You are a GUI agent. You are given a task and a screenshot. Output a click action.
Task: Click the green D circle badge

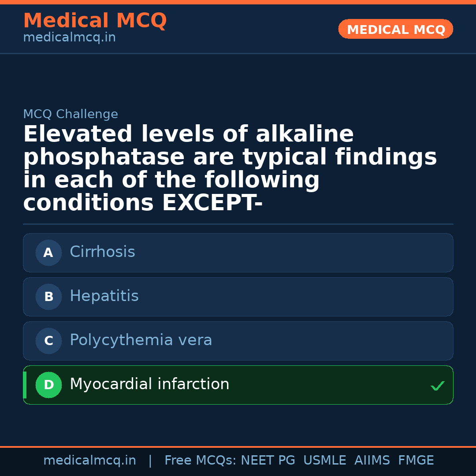[48, 385]
